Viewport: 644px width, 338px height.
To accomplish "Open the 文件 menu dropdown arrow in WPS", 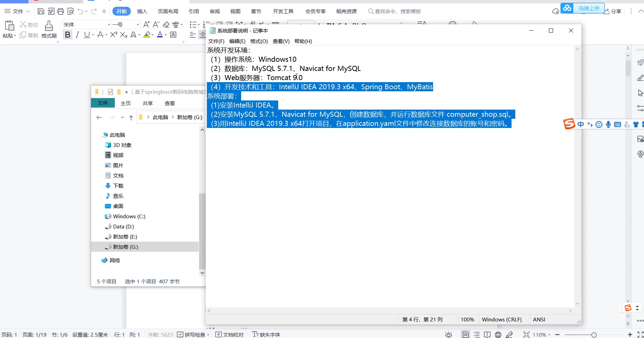I will pos(28,11).
